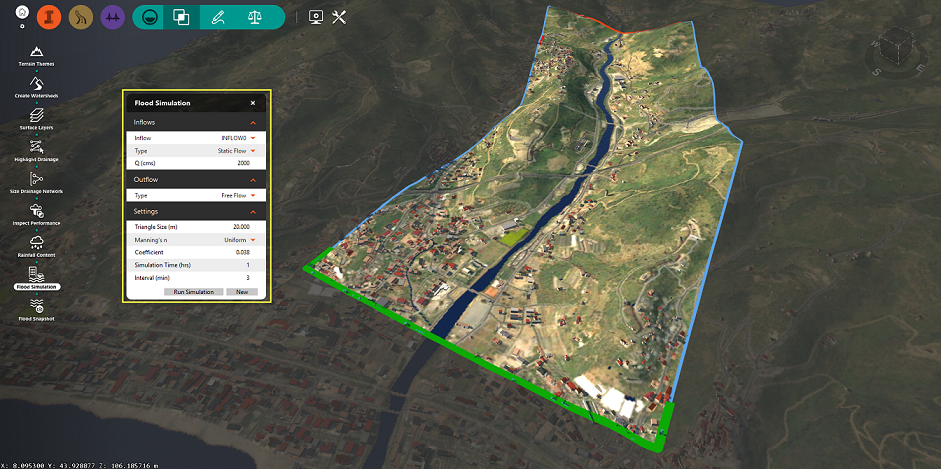941x469 pixels.
Task: Click the Run Simulation button
Action: tap(193, 292)
